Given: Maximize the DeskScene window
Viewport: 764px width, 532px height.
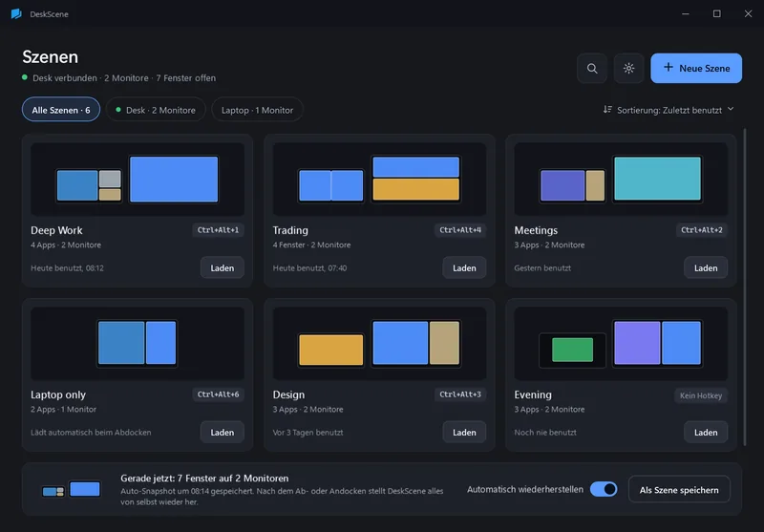Looking at the screenshot, I should click(717, 13).
